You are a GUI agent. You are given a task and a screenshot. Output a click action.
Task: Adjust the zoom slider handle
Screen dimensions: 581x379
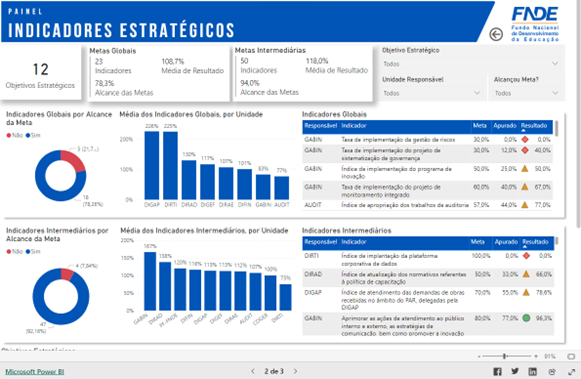tap(504, 356)
